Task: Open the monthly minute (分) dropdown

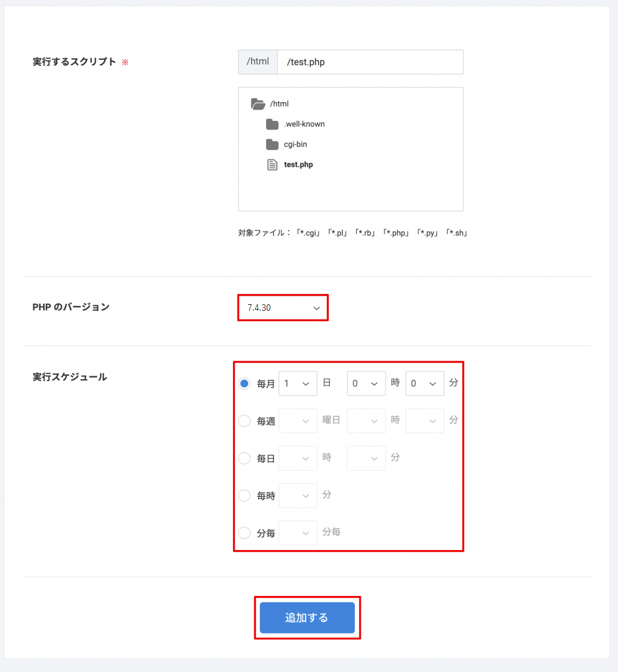Action: pos(425,384)
